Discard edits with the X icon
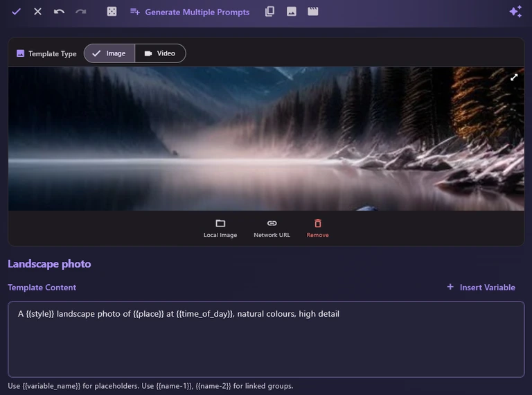The height and width of the screenshot is (395, 532). tap(37, 12)
